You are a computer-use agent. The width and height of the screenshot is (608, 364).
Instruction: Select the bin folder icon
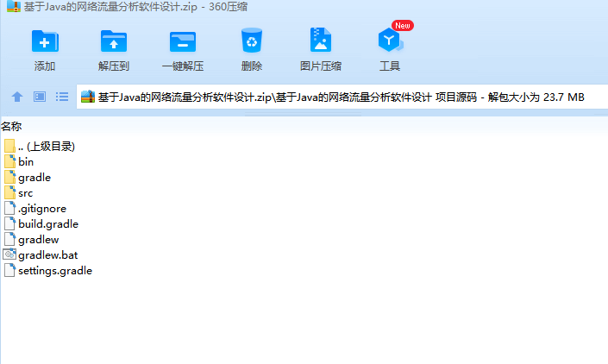(x=9, y=161)
